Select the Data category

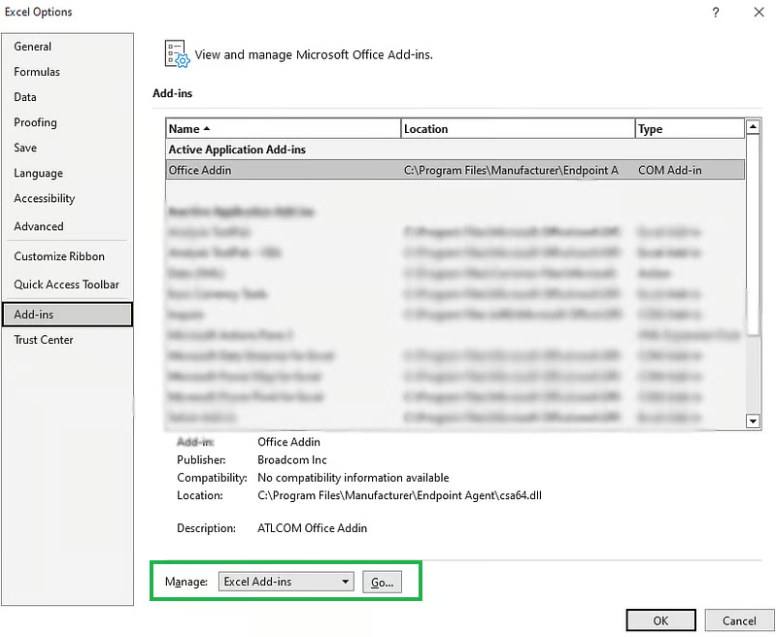[25, 97]
